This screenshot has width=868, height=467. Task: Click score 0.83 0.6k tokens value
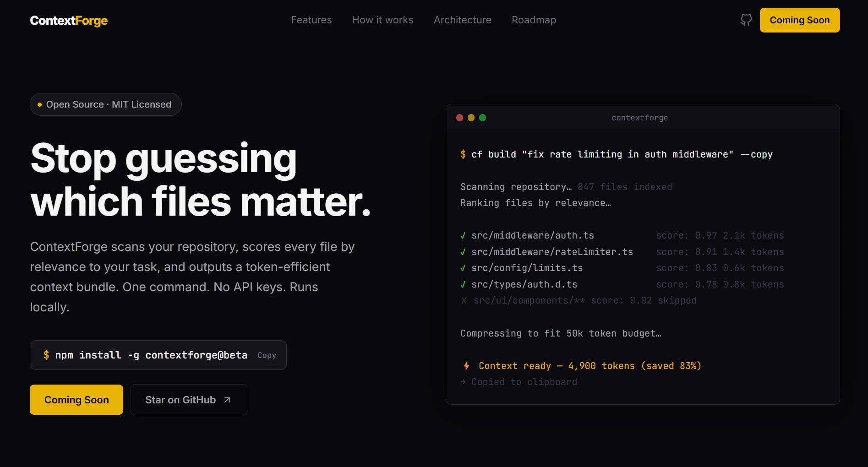[x=720, y=268]
